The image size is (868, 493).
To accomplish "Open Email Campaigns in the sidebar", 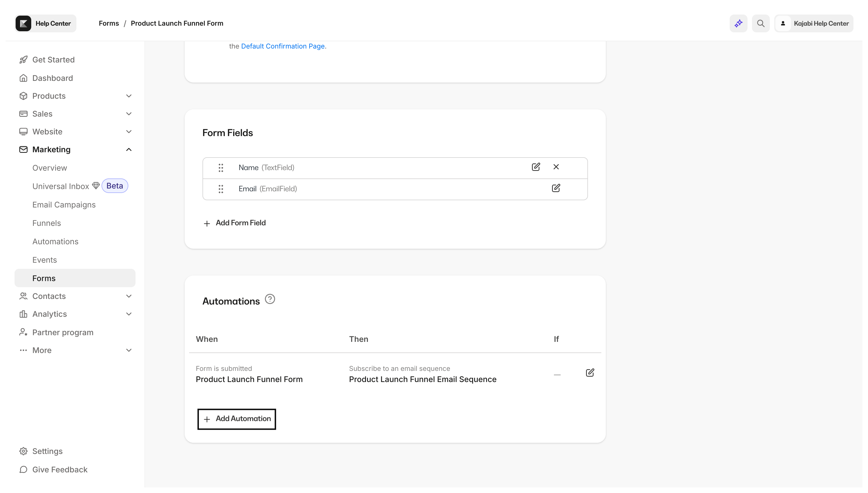I will [x=64, y=204].
